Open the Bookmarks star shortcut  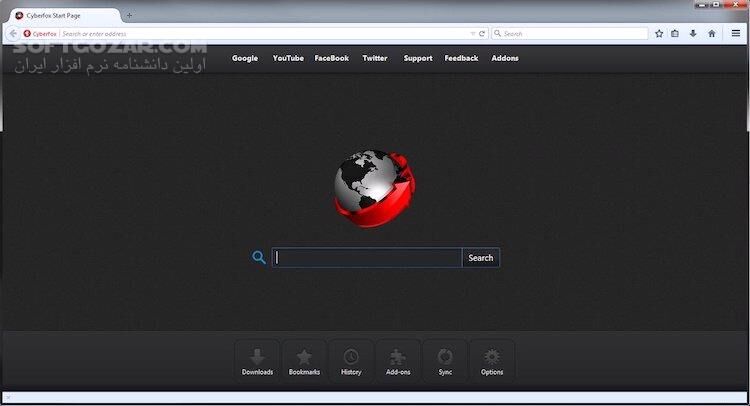click(x=304, y=361)
